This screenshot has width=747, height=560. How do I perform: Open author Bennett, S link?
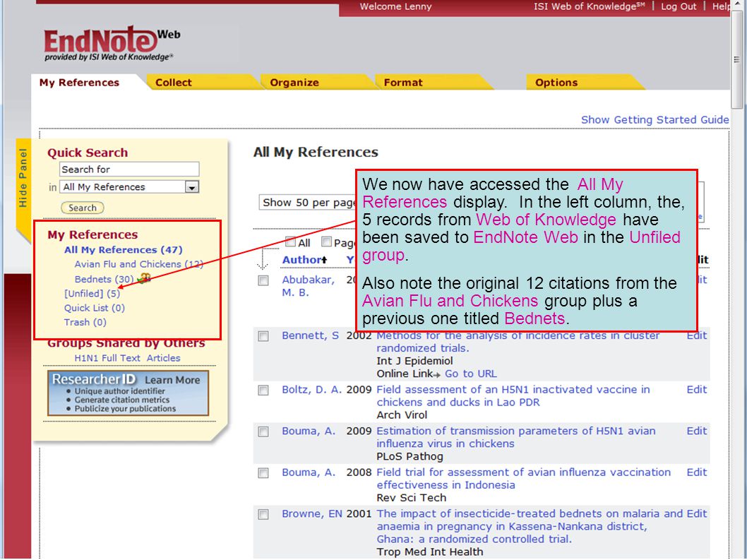pyautogui.click(x=310, y=335)
